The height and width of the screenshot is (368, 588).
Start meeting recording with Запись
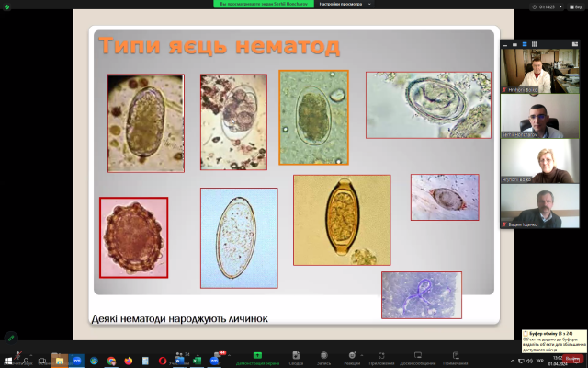324,358
